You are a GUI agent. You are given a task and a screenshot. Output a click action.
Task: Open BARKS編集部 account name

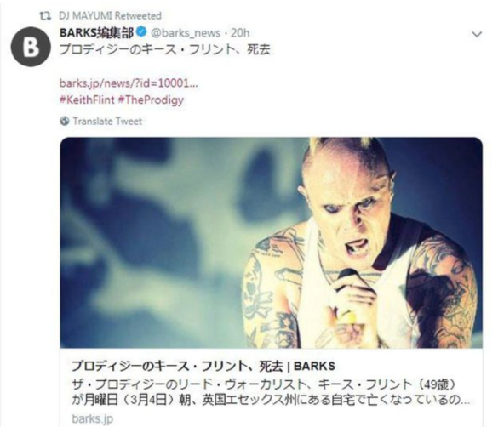pyautogui.click(x=96, y=32)
